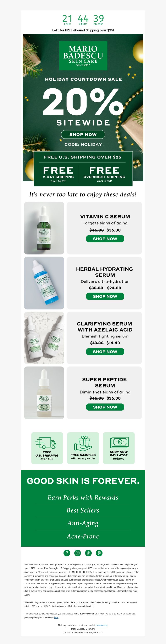The height and width of the screenshot is (644, 166).
Task: Open the Facebook social icon
Action: (67, 553)
